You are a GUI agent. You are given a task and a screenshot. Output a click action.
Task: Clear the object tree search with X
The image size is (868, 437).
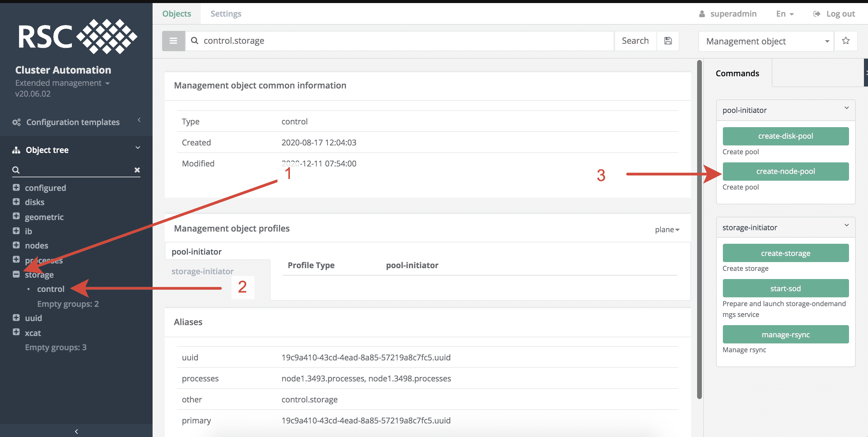[x=137, y=170]
